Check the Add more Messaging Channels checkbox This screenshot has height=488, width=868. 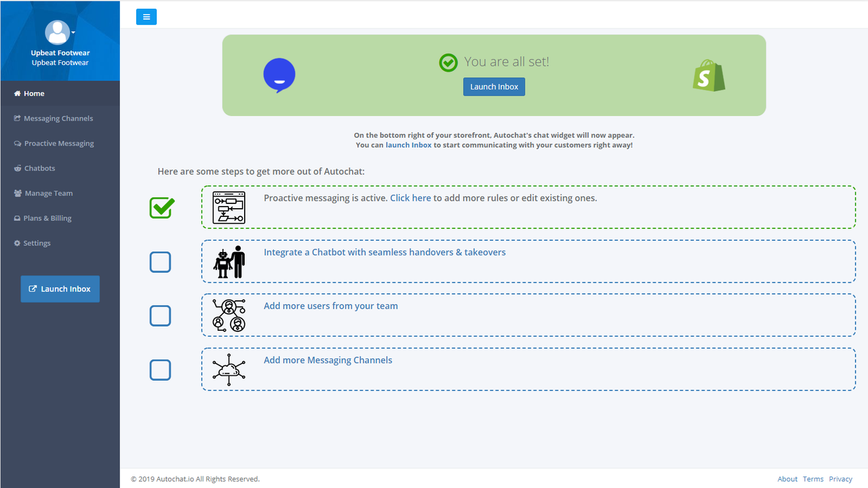coord(160,369)
